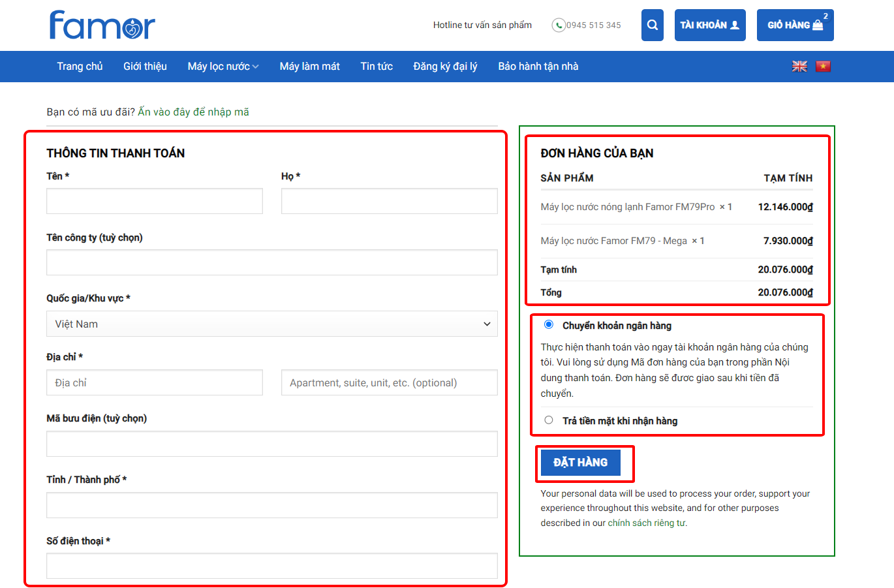Open the GIỎ HÀNG cart button
894x588 pixels.
point(795,25)
